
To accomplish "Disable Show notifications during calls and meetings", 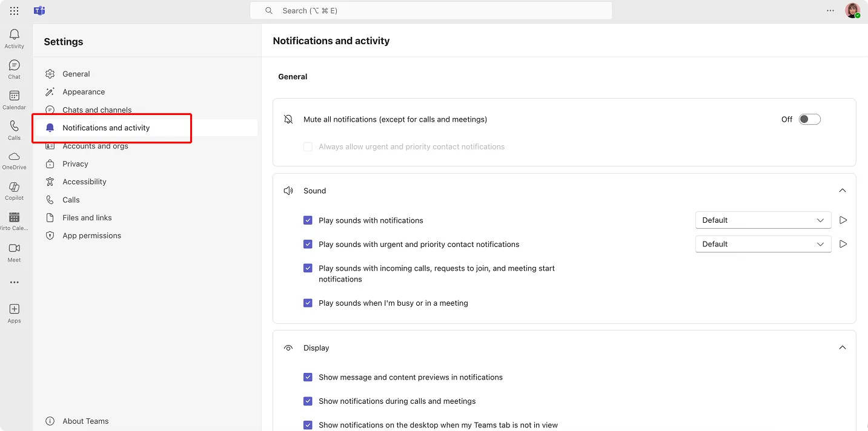I will [308, 401].
